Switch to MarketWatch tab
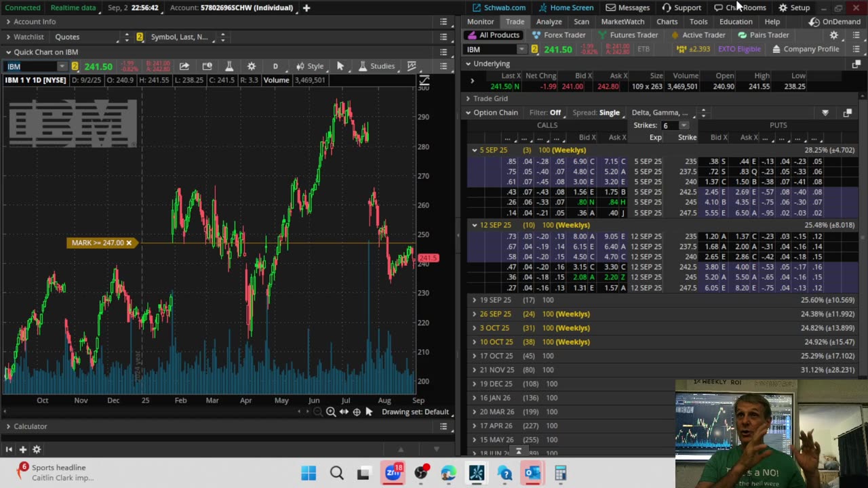The image size is (868, 488). (623, 22)
